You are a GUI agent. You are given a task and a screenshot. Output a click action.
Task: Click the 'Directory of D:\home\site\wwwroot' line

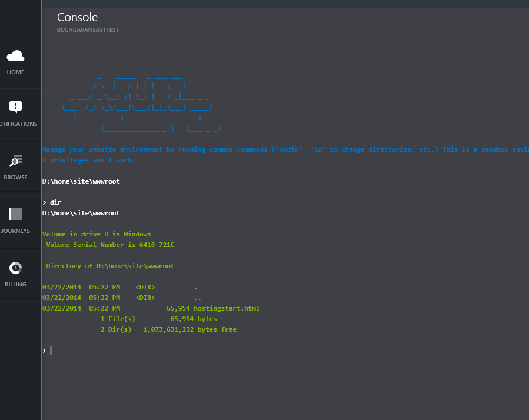pyautogui.click(x=110, y=266)
